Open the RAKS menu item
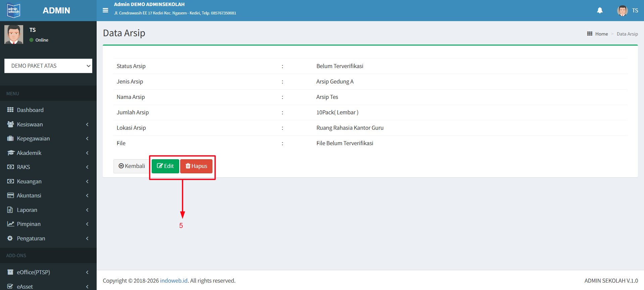This screenshot has width=644, height=290. click(23, 167)
